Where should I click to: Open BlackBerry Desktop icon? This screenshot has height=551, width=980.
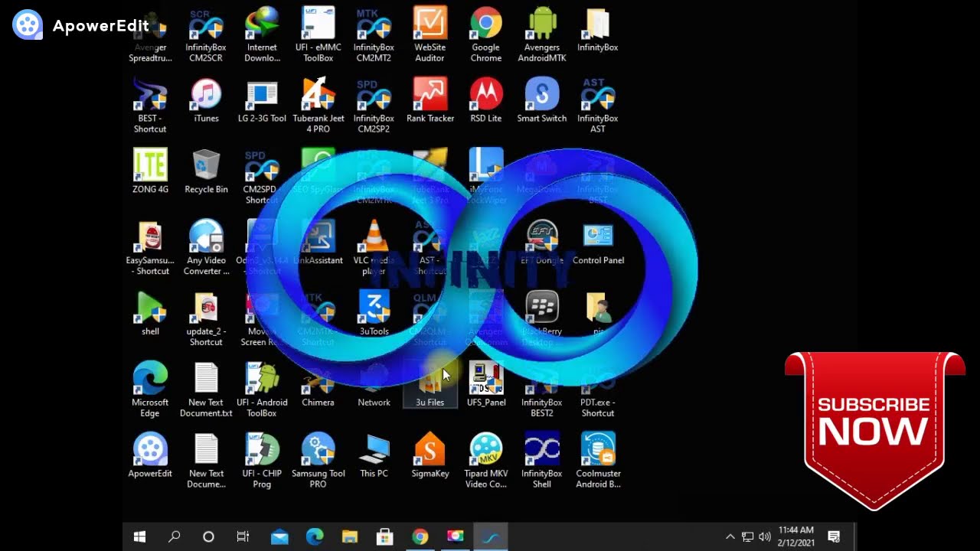coord(541,319)
